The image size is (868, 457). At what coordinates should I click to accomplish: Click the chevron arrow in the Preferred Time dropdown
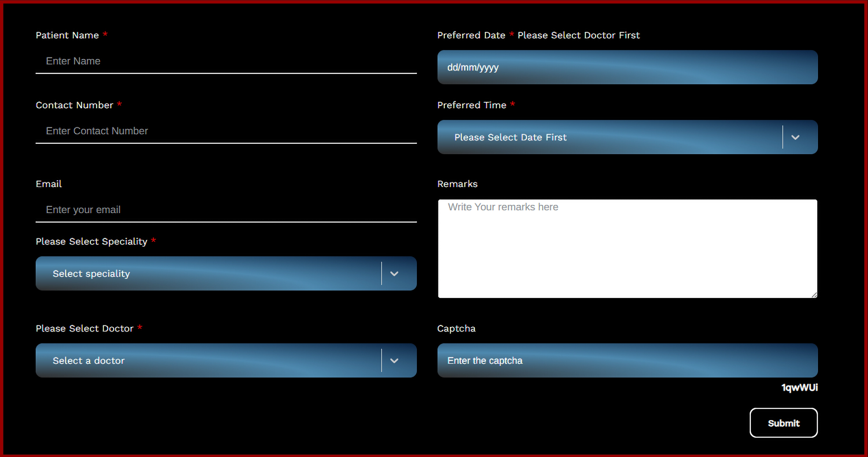795,137
